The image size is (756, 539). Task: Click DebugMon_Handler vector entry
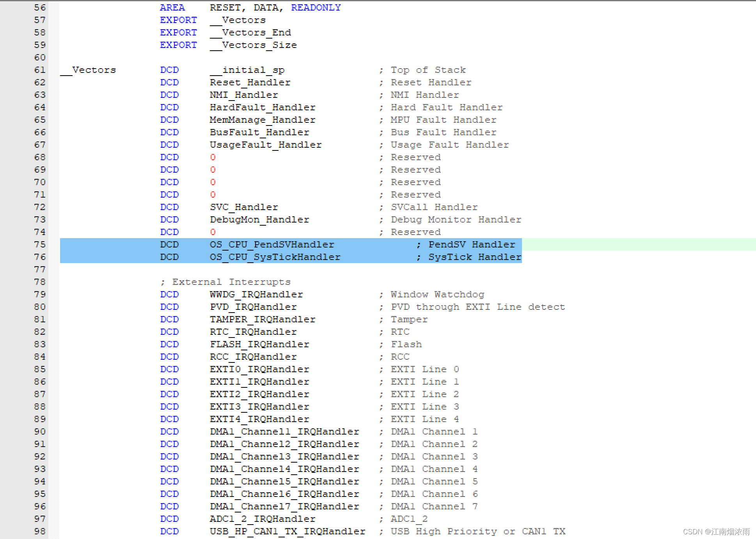pyautogui.click(x=259, y=219)
